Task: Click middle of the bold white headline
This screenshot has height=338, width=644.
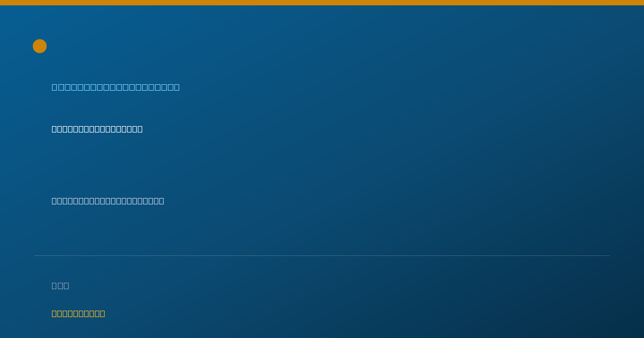Action: 97,129
